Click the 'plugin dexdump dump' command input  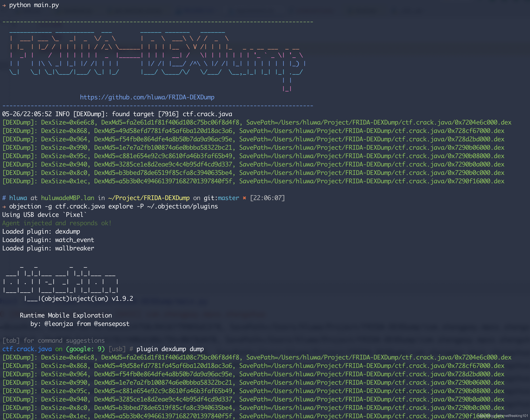tap(170, 349)
